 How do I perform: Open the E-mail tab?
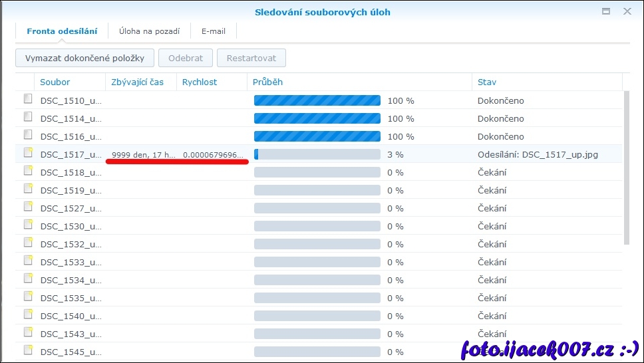pos(214,31)
